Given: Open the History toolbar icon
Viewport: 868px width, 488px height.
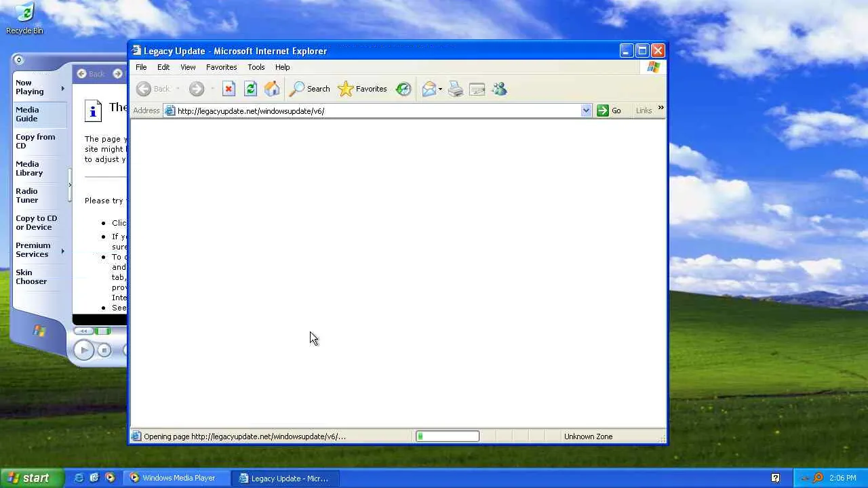Looking at the screenshot, I should coord(403,89).
